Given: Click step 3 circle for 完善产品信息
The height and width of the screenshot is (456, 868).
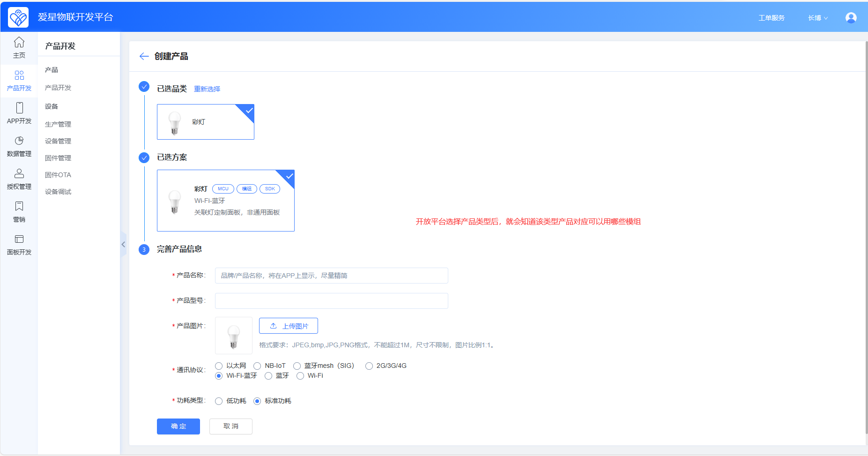Looking at the screenshot, I should click(x=144, y=249).
